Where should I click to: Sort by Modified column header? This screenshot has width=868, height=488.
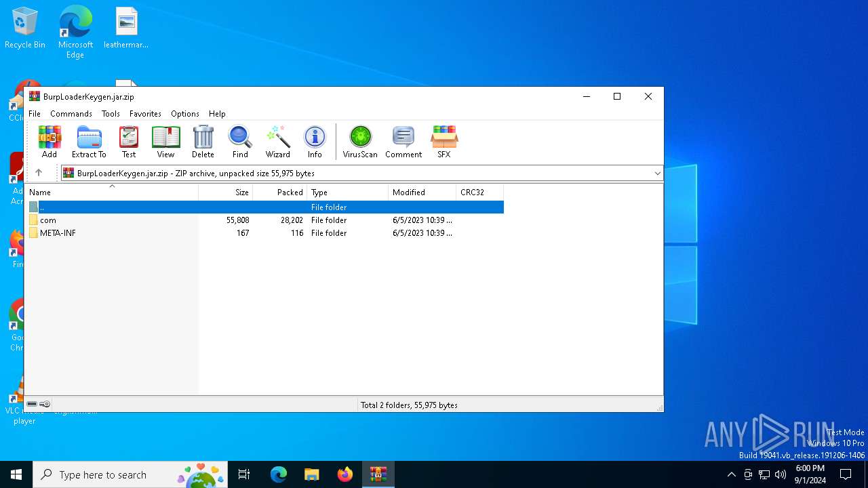422,192
